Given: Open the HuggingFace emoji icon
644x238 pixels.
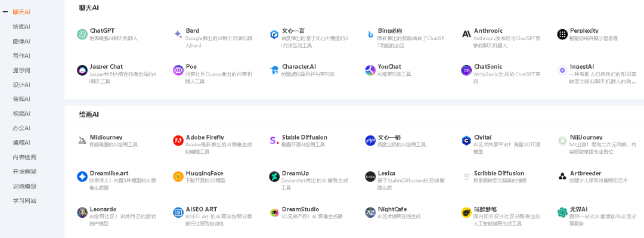Looking at the screenshot, I should click(178, 177).
